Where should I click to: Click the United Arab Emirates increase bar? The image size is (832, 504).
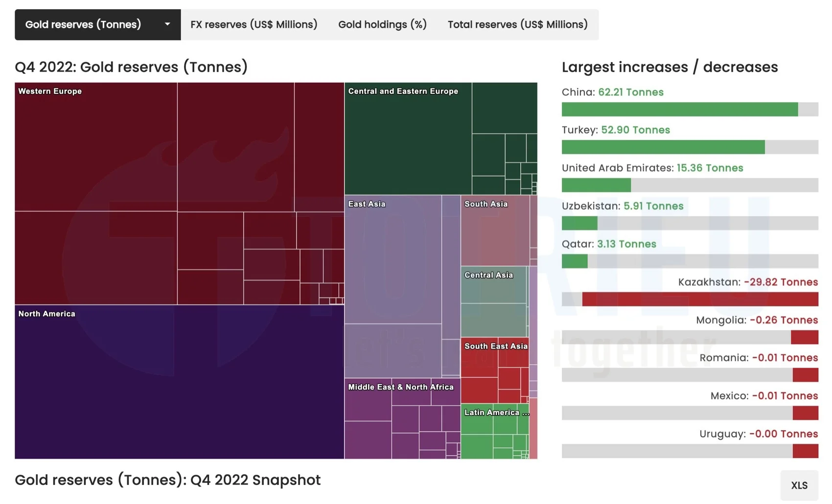(x=596, y=185)
